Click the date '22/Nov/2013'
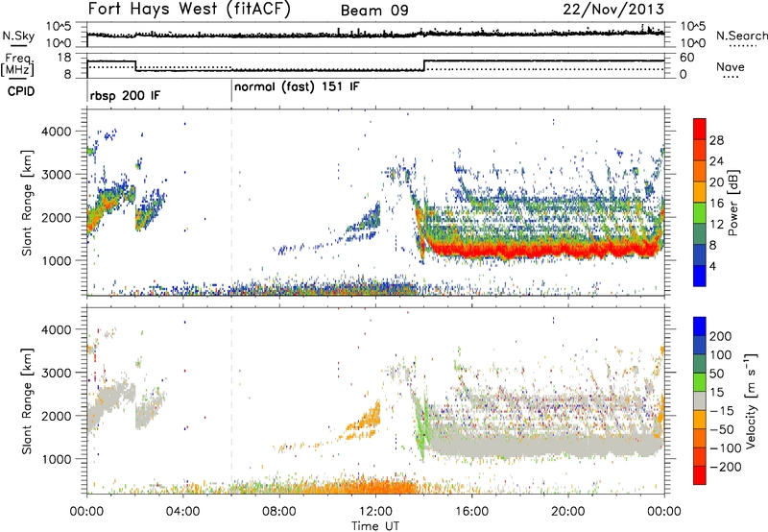 (x=613, y=9)
